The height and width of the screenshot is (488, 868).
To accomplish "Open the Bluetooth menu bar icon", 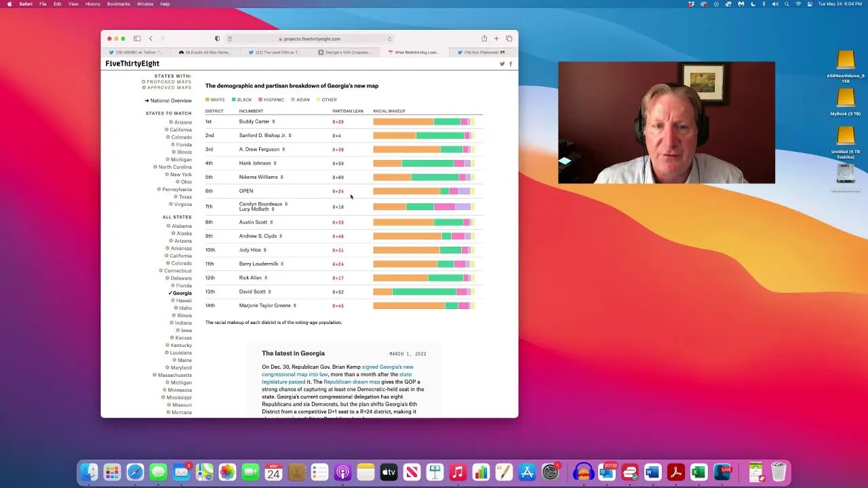I will pyautogui.click(x=764, y=4).
